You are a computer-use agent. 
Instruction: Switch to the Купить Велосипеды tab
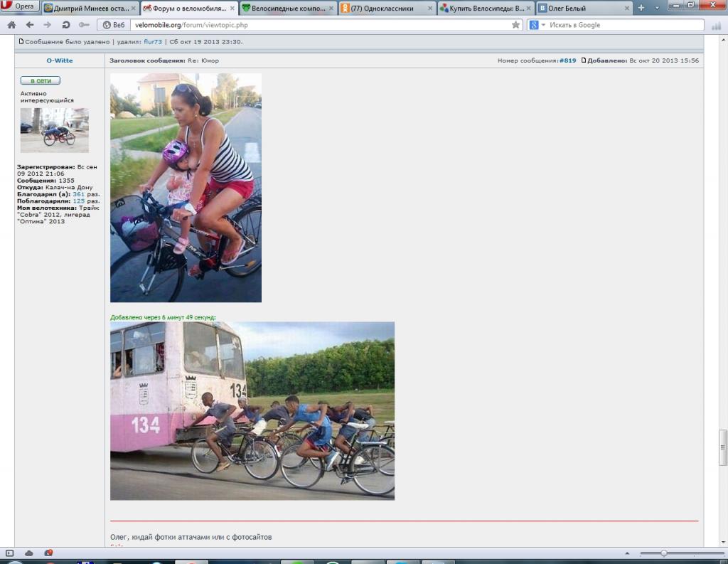tap(486, 9)
